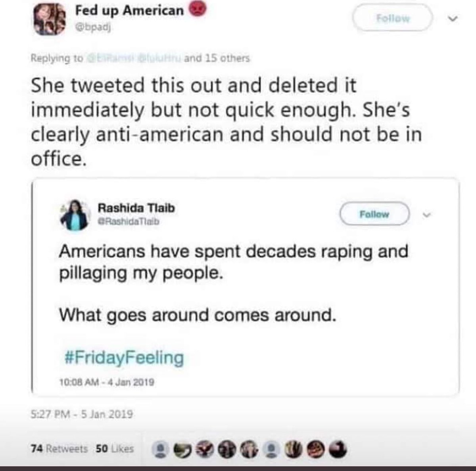View the 50 Likes list
The height and width of the screenshot is (471, 476).
click(x=115, y=449)
